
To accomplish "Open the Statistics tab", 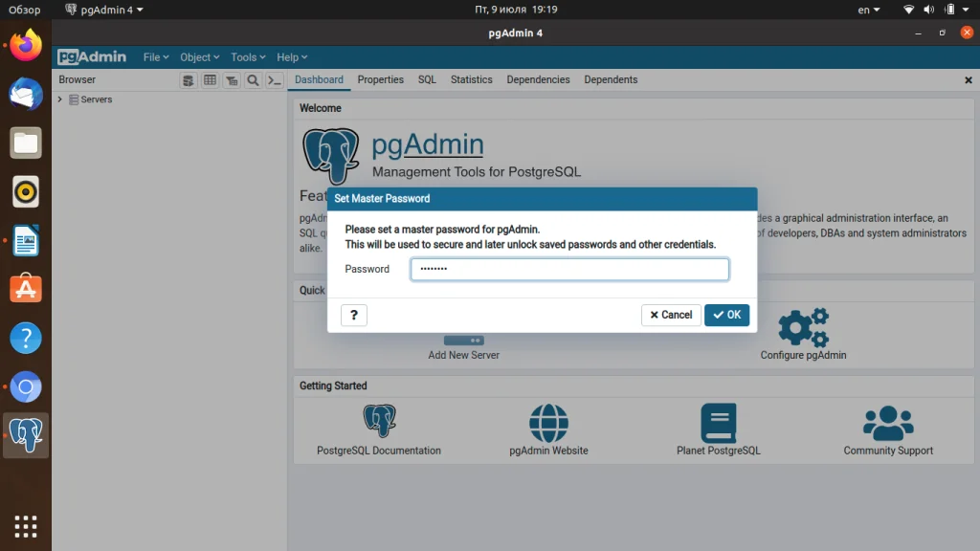I will (x=471, y=79).
